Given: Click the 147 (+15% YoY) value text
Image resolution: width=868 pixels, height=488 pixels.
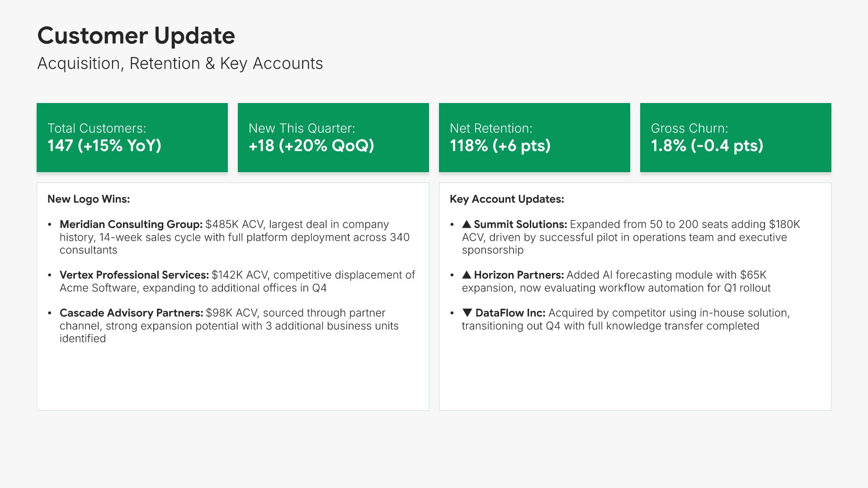Looking at the screenshot, I should 104,146.
